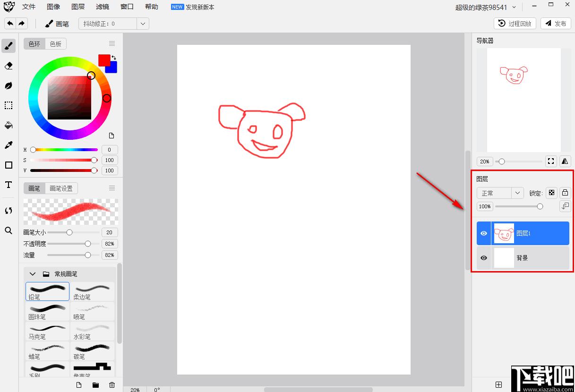Open the account name dropdown arrow
Image resolution: width=575 pixels, height=392 pixels.
click(514, 7)
